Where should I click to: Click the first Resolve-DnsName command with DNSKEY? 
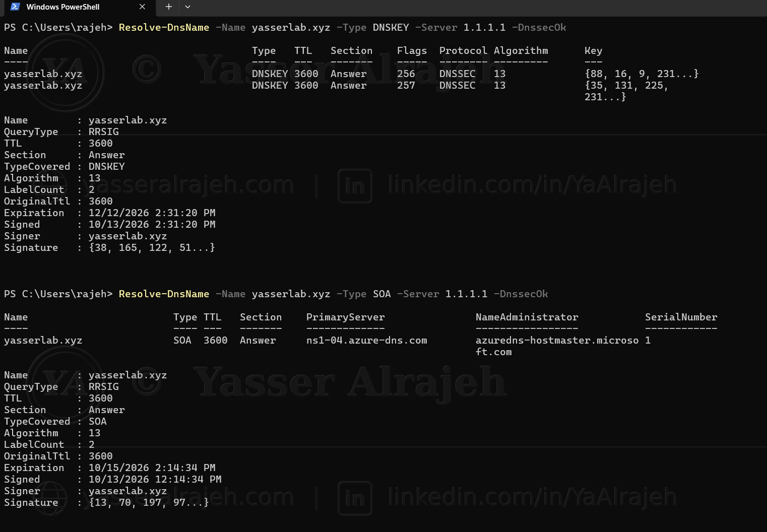[x=342, y=27]
